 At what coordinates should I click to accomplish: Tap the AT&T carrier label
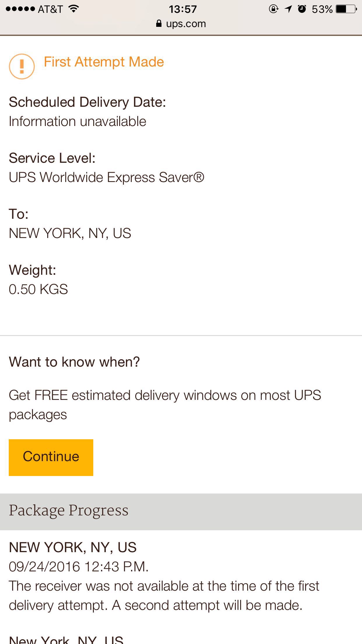(x=50, y=9)
